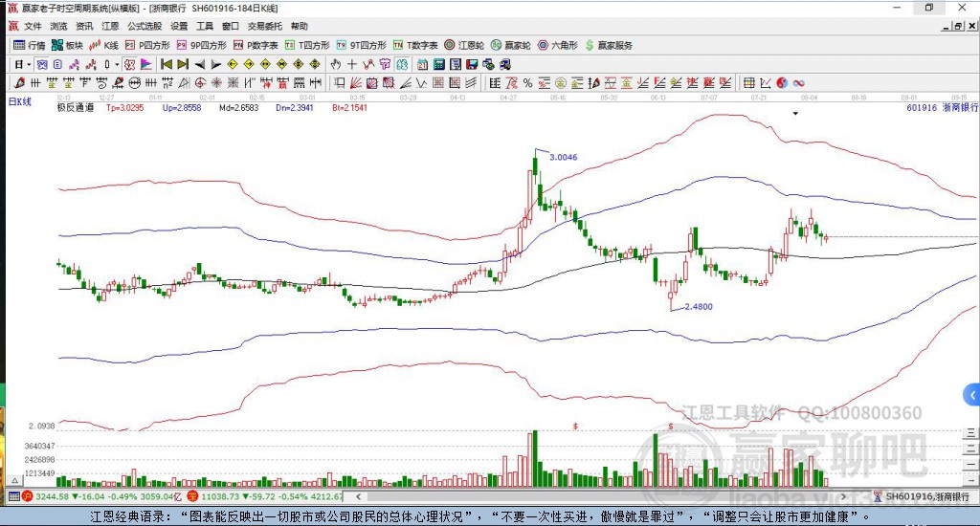This screenshot has width=980, height=526.
Task: Open the 交易委托 menu
Action: click(265, 26)
